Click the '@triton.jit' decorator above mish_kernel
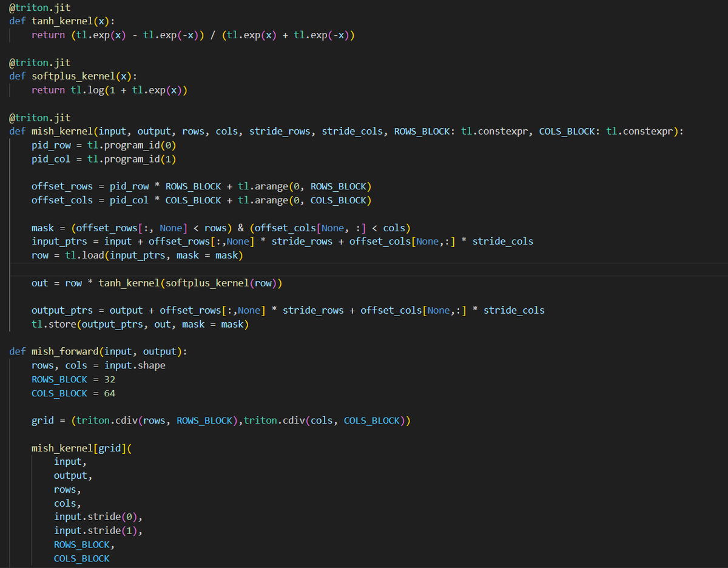Screen dimensions: 728x568 [x=39, y=118]
